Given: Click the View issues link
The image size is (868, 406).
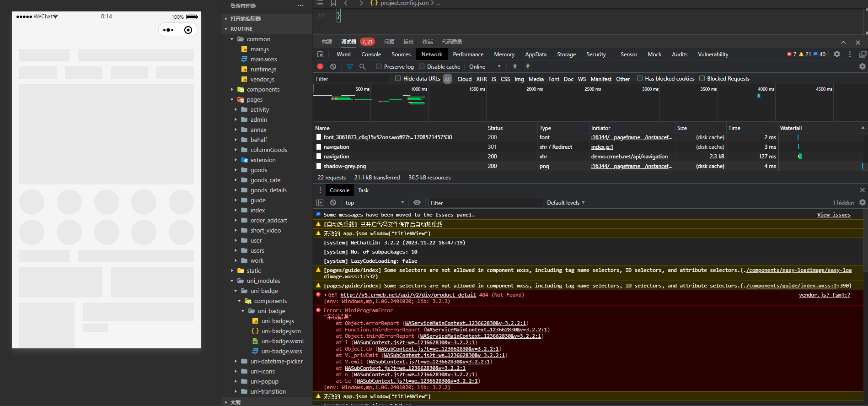Looking at the screenshot, I should [834, 215].
